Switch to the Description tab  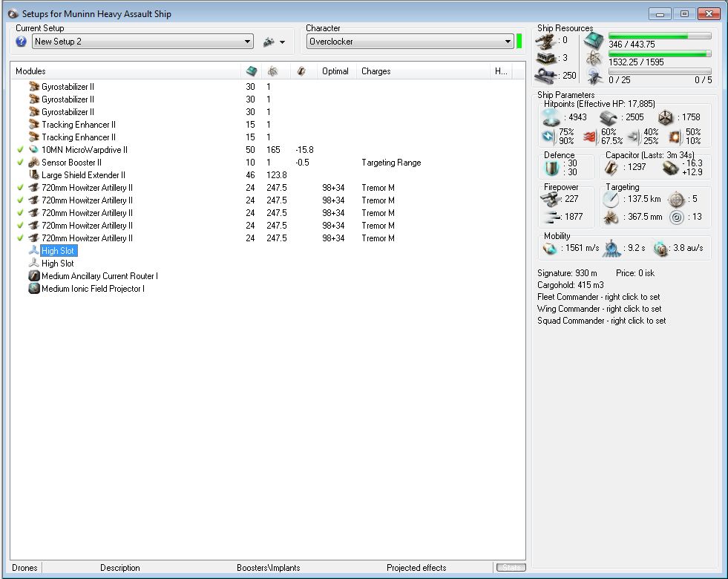pos(119,568)
